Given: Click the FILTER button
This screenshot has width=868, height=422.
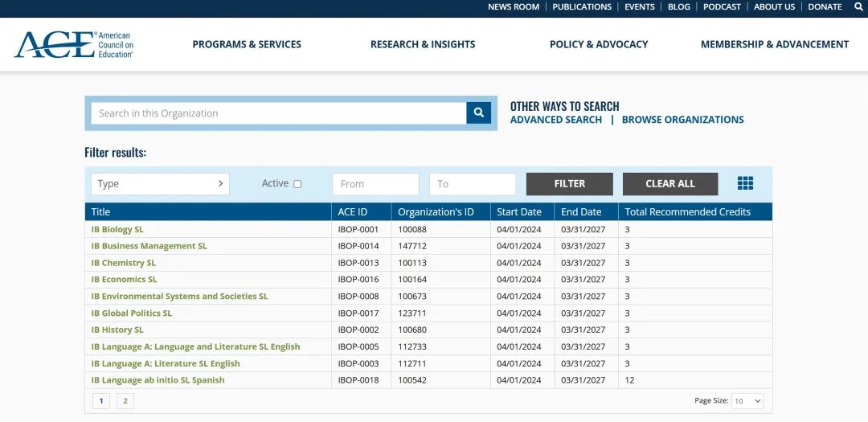Looking at the screenshot, I should (x=570, y=184).
